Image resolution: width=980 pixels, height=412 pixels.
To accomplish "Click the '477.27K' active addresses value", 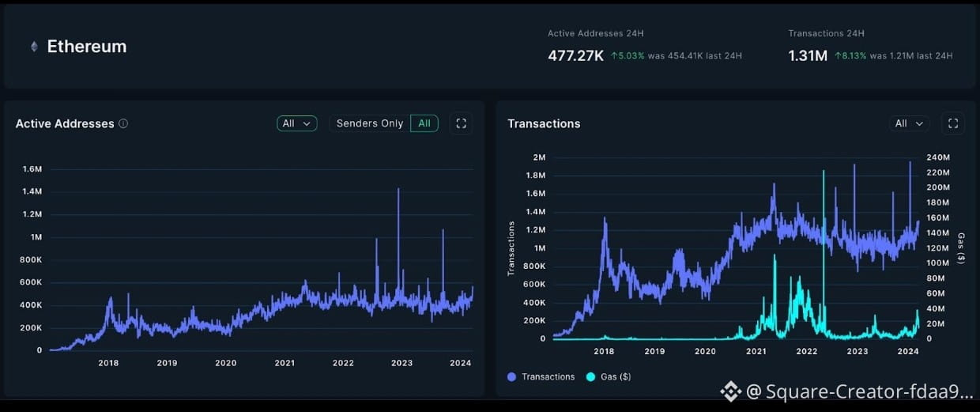I will coord(576,56).
